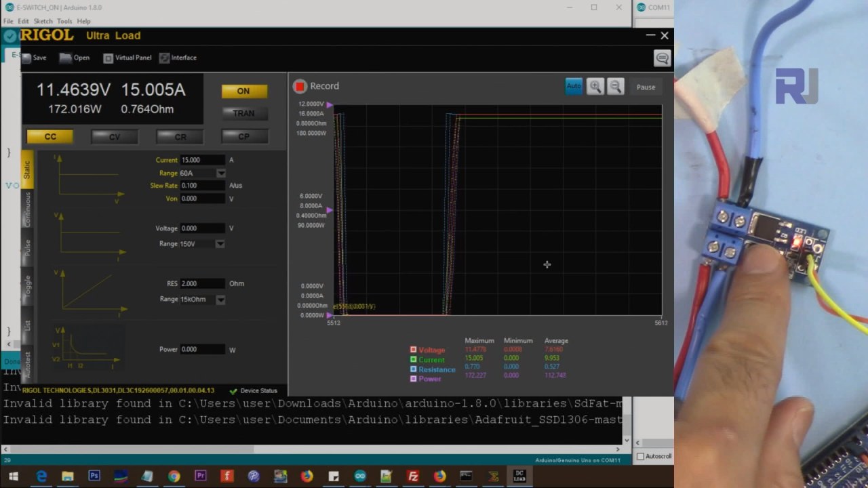868x488 pixels.
Task: Expand the 15kOhm resistance range dropdown
Action: click(220, 300)
